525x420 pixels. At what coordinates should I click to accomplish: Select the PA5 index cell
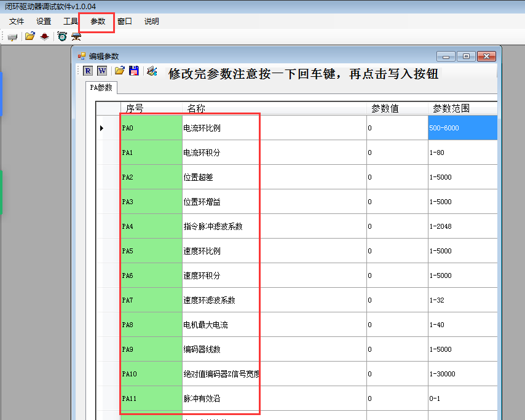[x=151, y=251]
